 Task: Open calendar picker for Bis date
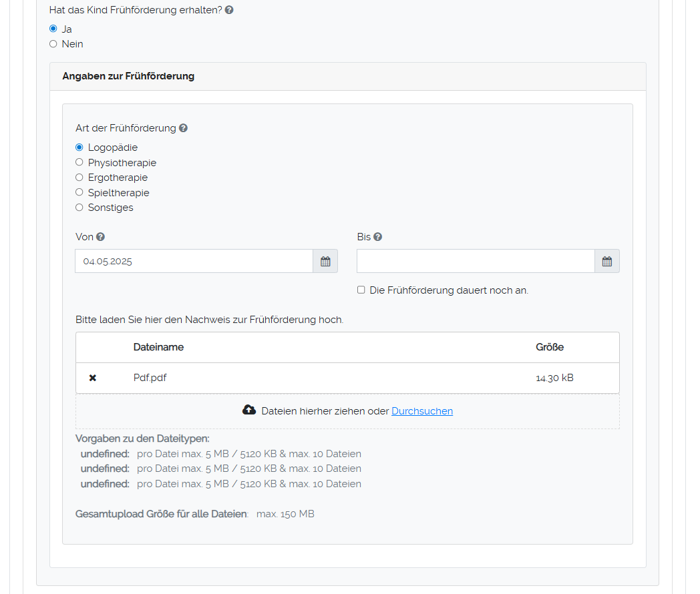coord(606,262)
